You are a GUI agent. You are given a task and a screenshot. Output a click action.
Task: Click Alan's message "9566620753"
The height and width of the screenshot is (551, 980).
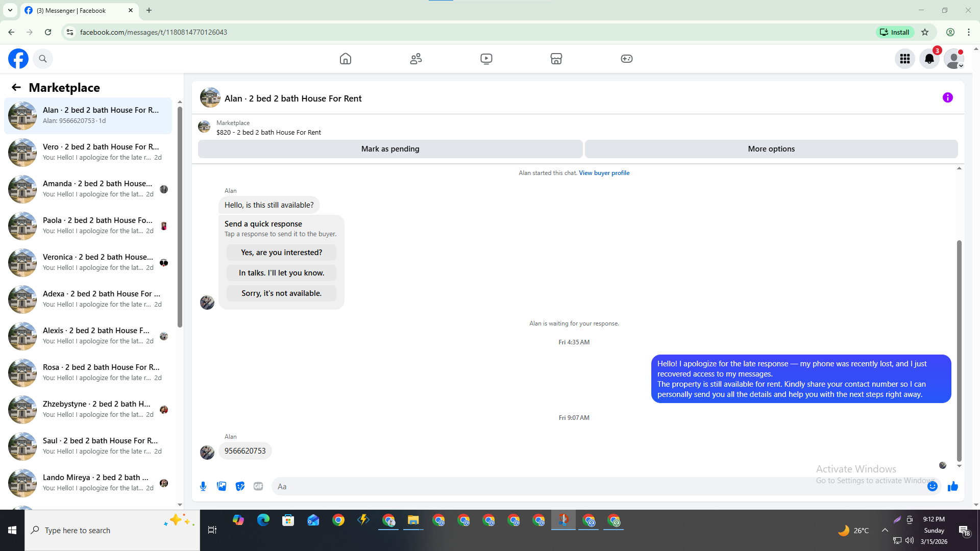click(x=245, y=451)
